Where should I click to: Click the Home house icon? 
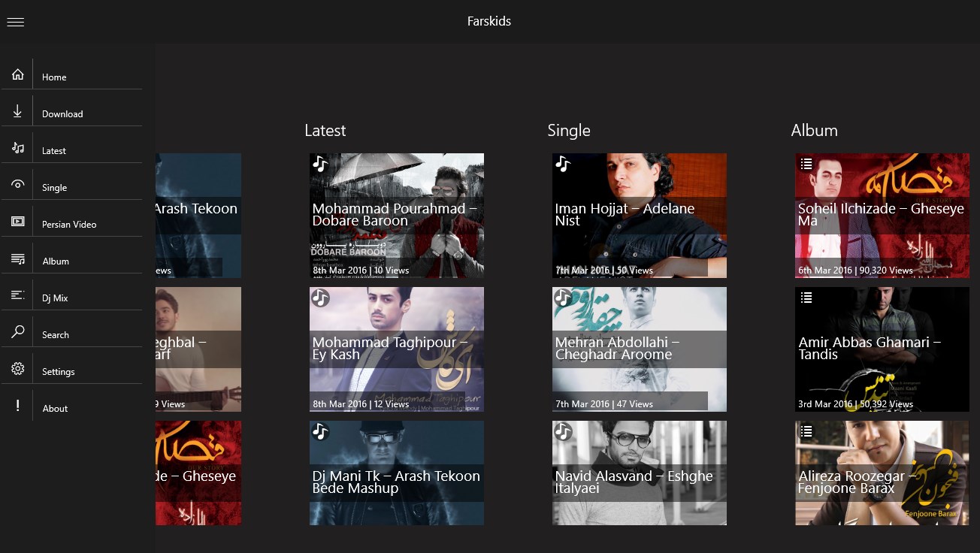(x=17, y=74)
